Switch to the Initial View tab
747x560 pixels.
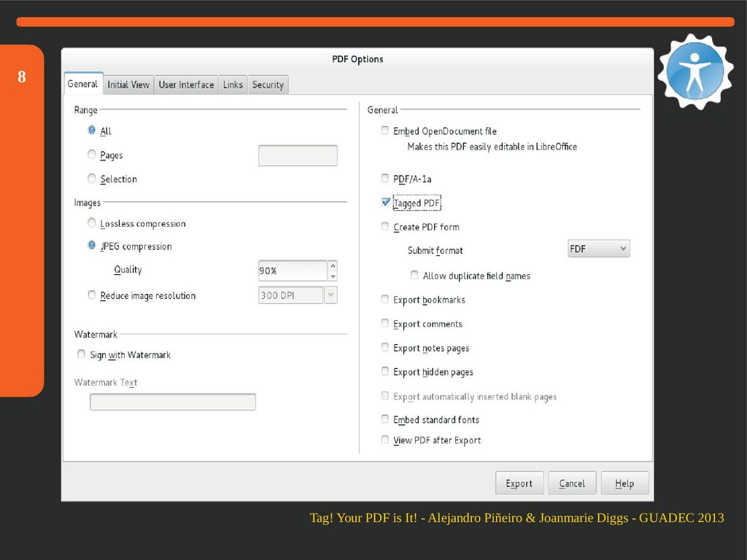pyautogui.click(x=128, y=85)
